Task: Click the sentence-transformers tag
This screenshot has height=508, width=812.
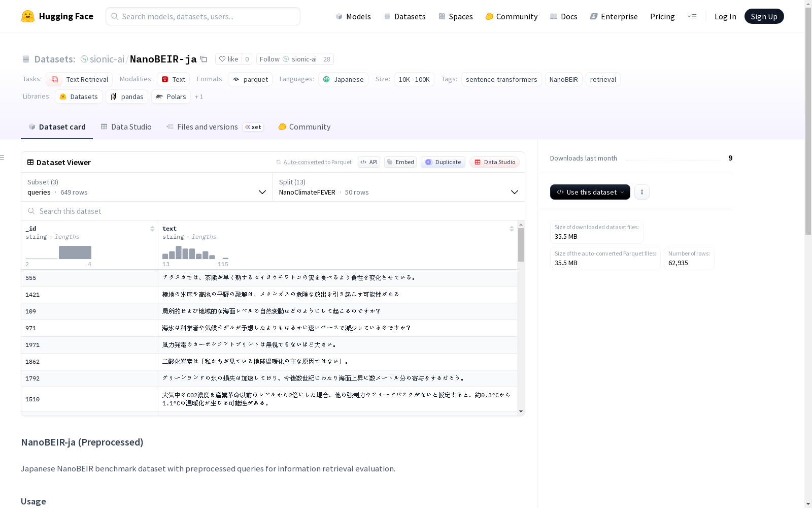Action: pyautogui.click(x=501, y=79)
